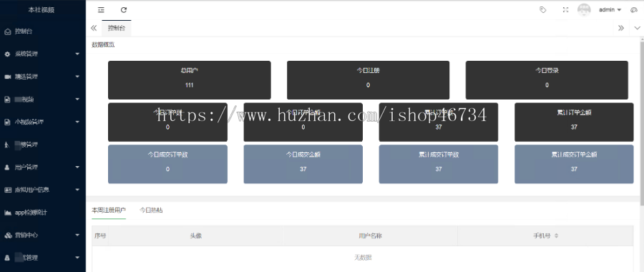Click the page vertical scrollbar thumb

[642, 123]
